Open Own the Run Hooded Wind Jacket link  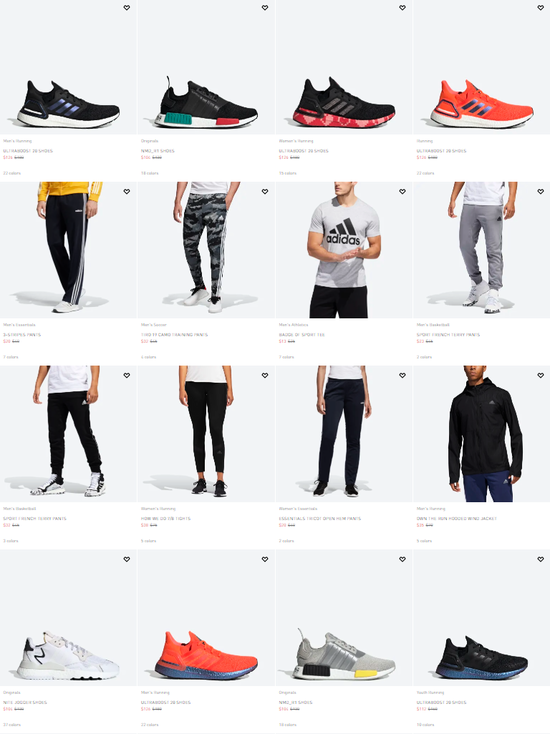click(x=456, y=519)
